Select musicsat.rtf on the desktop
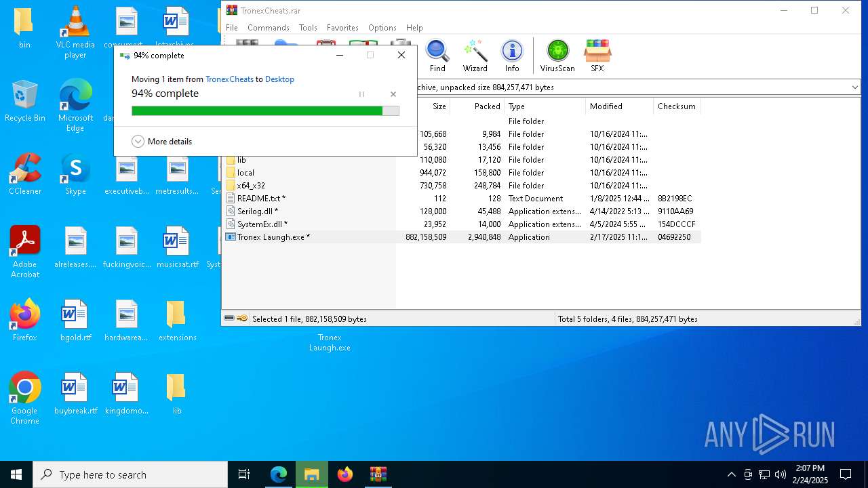Screen dimensions: 868x488 coord(177,247)
